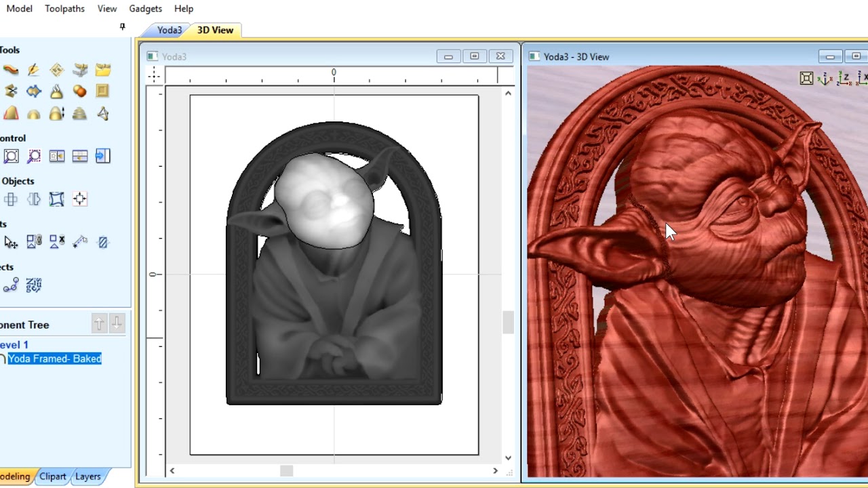
Task: Select the distort object tool
Action: (57, 199)
